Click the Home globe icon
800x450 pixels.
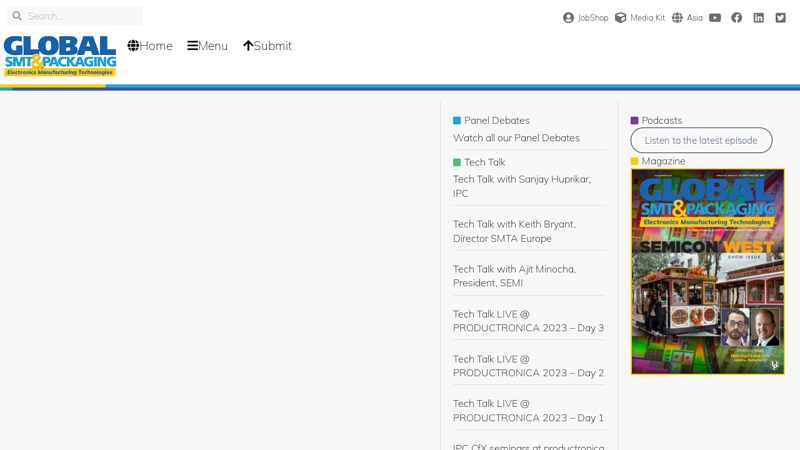133,45
